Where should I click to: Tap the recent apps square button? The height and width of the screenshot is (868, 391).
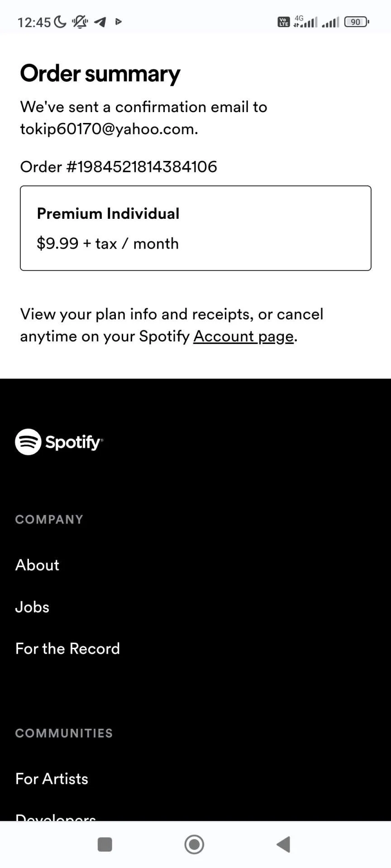point(105,844)
